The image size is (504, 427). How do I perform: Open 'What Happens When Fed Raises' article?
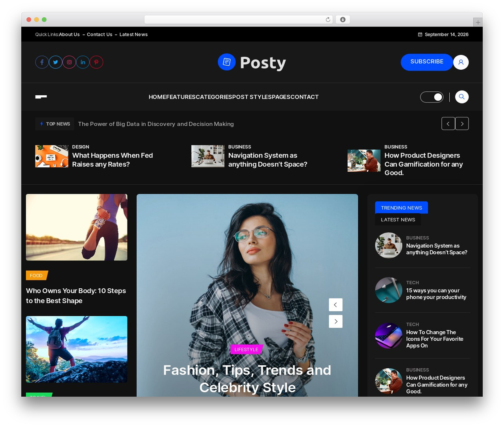(x=113, y=160)
